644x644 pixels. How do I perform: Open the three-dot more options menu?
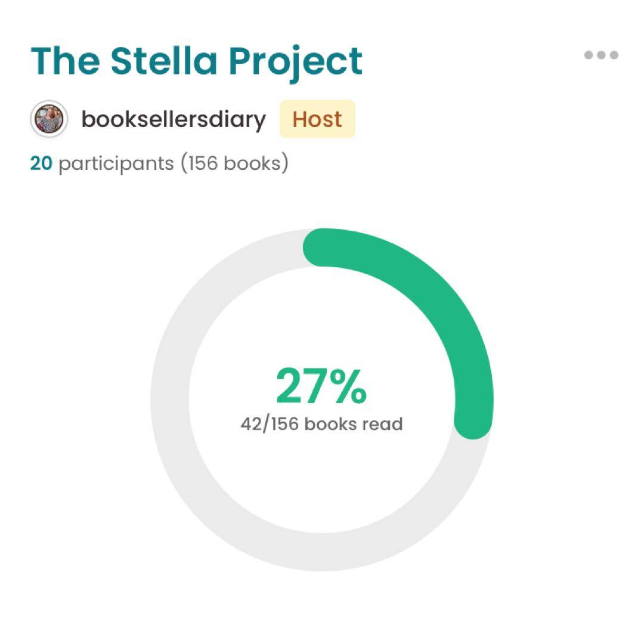[601, 55]
